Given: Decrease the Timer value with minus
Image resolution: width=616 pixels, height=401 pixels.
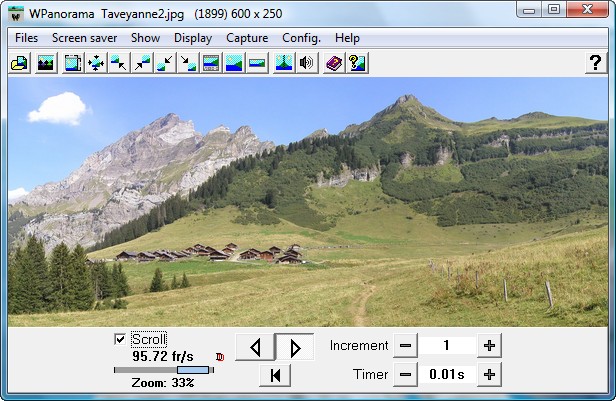Looking at the screenshot, I should pos(405,375).
